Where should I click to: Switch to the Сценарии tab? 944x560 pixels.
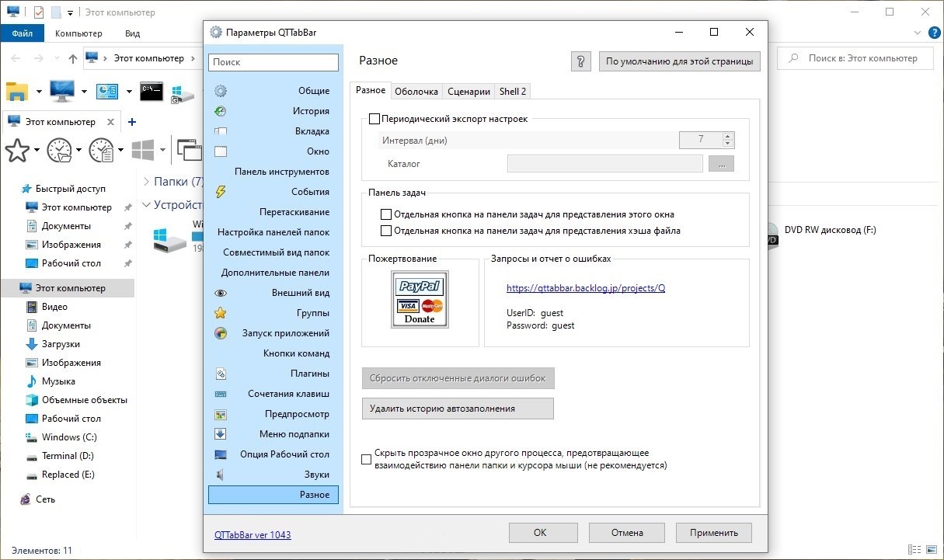(469, 92)
